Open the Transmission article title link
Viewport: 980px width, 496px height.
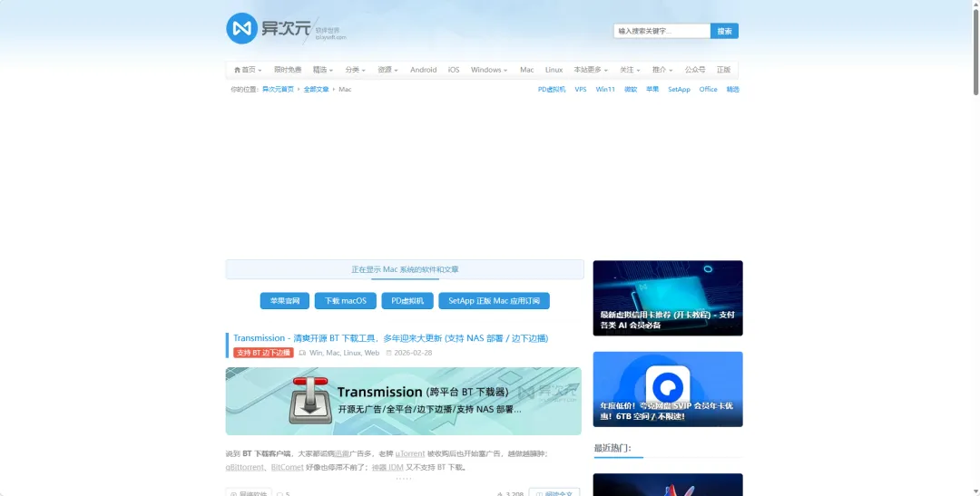(x=390, y=338)
